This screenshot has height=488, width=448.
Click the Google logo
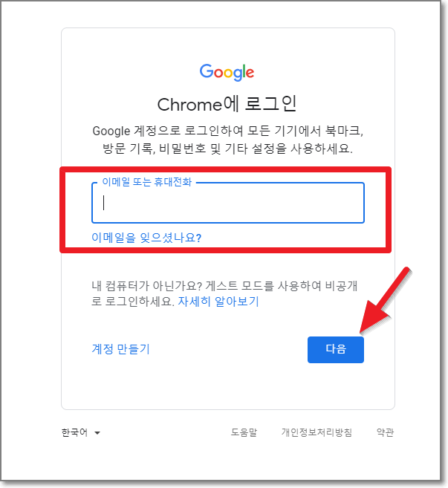click(x=227, y=73)
